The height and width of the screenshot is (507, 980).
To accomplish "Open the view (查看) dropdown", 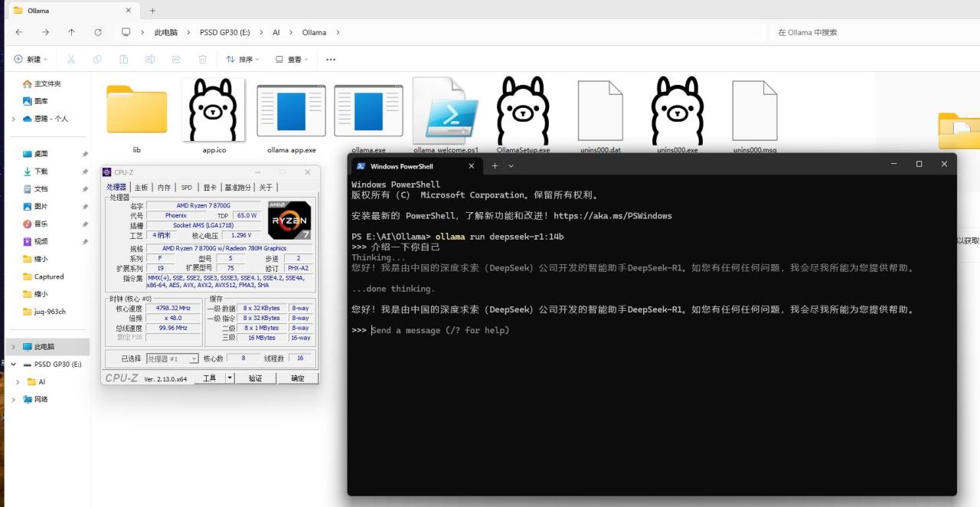I will click(292, 59).
